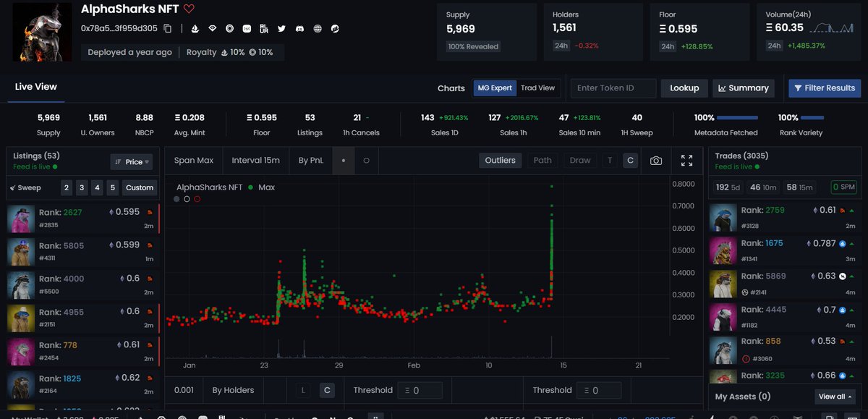Select the hollow circle chart style

(366, 161)
